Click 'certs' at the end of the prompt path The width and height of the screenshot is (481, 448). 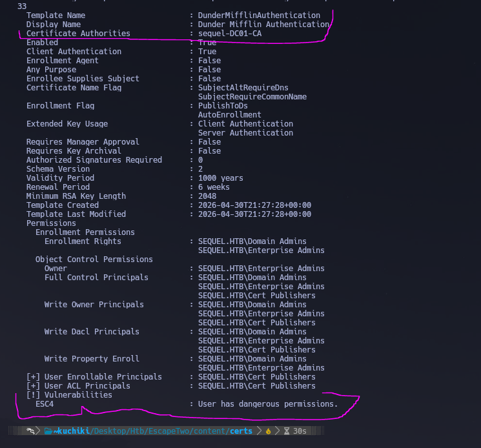pyautogui.click(x=241, y=431)
